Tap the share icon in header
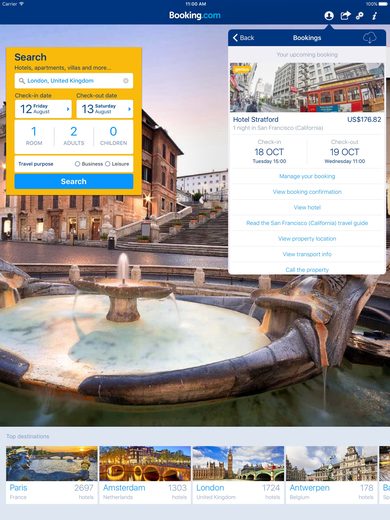Screen dimensions: 390x520 coord(345,15)
